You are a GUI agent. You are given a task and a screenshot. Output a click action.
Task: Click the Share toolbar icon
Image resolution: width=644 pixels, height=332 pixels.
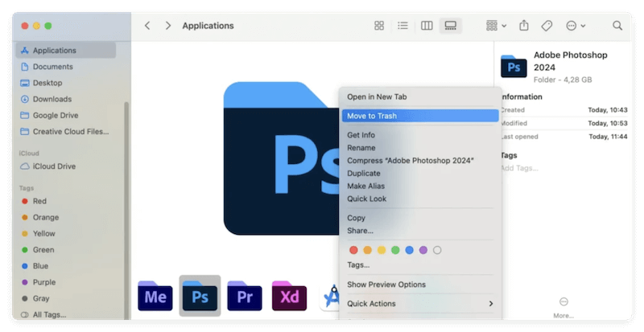point(524,26)
